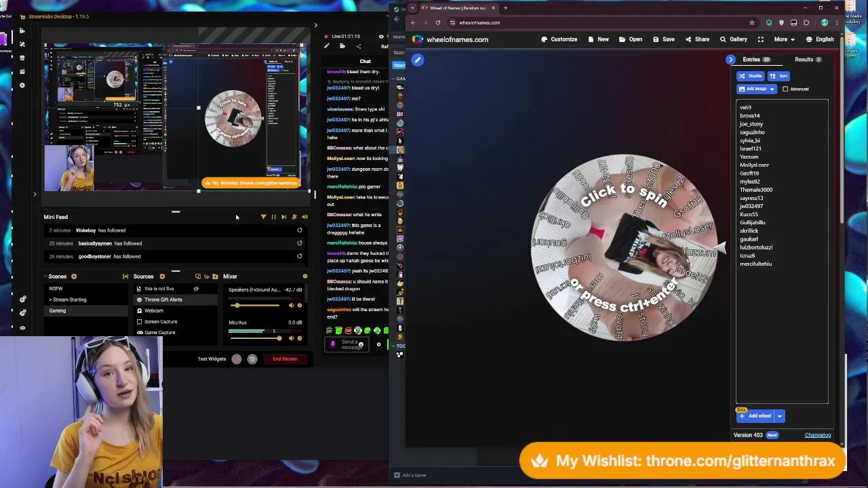Open the Gallery on Wheel of Names

click(x=733, y=39)
